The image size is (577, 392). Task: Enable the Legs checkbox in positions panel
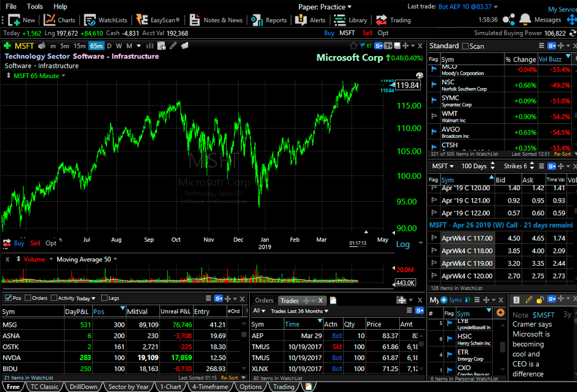pyautogui.click(x=104, y=298)
